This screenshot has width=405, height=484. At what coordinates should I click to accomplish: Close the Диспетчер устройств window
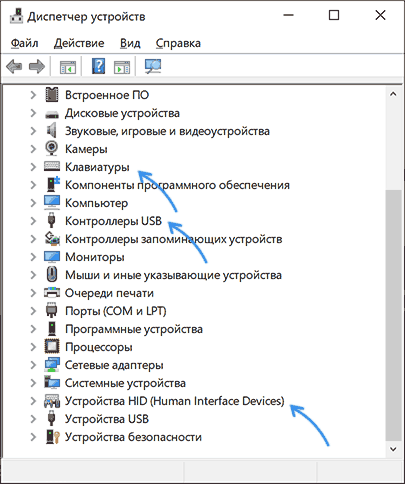tap(380, 15)
